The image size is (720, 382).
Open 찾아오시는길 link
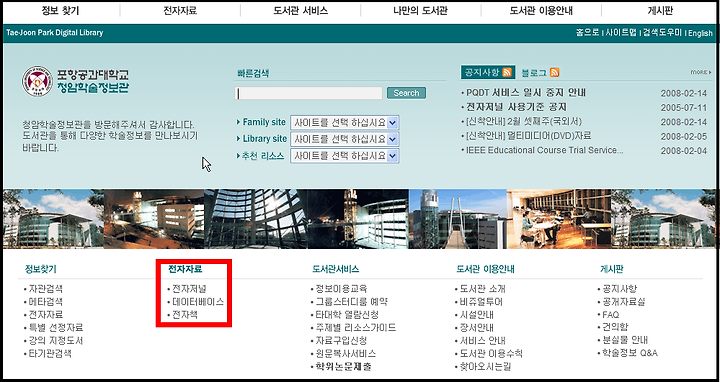(x=485, y=366)
